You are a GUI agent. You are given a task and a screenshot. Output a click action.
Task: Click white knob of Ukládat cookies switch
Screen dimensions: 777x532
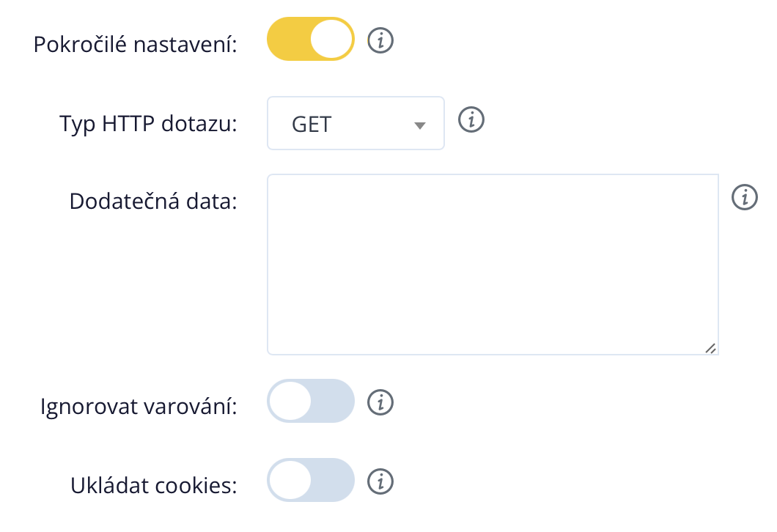point(290,480)
